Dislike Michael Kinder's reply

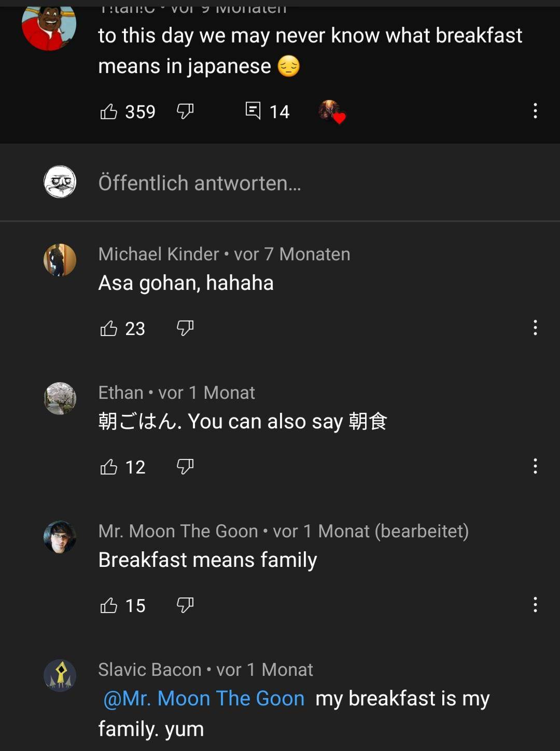pos(185,328)
